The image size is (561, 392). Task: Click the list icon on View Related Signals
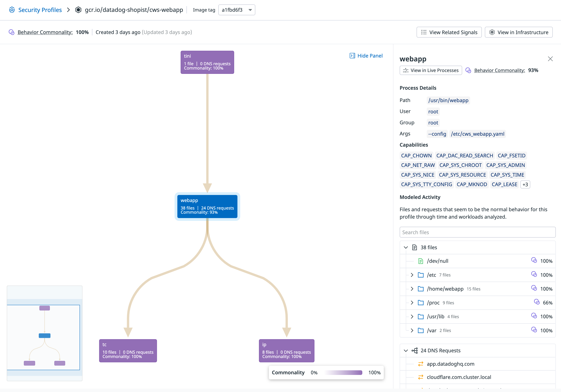click(424, 32)
